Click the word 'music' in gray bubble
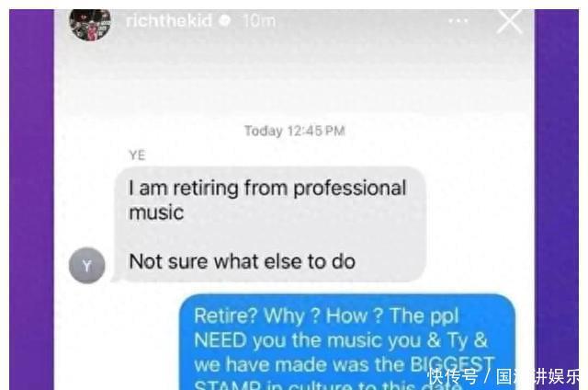Screen dimensions: 588x390 pos(156,212)
